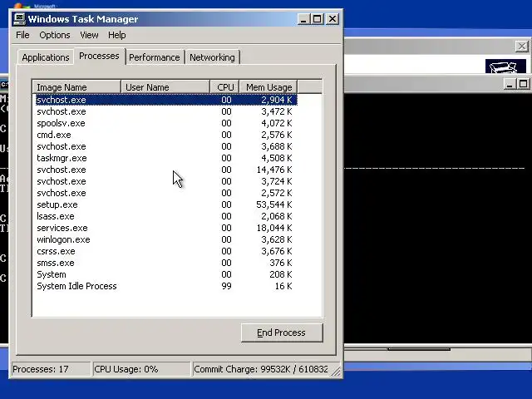The width and height of the screenshot is (532, 399).
Task: Select the winlogon.exe process
Action: pos(166,239)
